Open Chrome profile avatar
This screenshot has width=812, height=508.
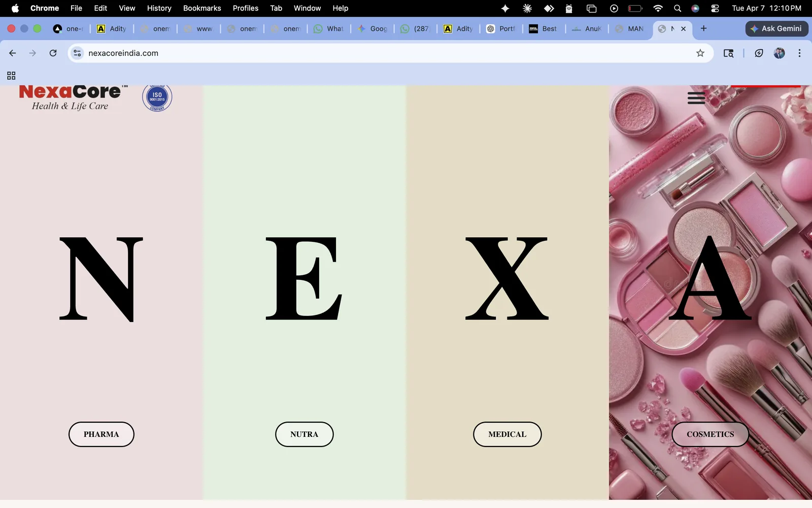[x=779, y=53]
